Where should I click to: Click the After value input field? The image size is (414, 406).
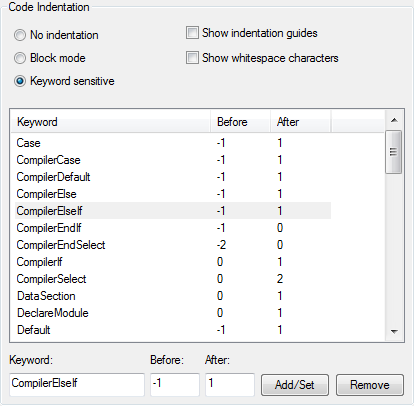coord(230,384)
